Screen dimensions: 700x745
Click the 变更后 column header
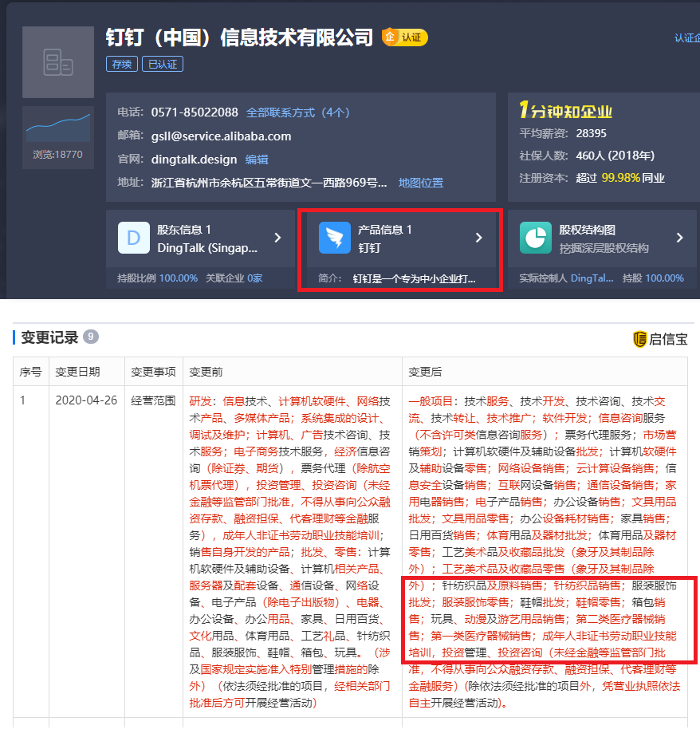425,372
